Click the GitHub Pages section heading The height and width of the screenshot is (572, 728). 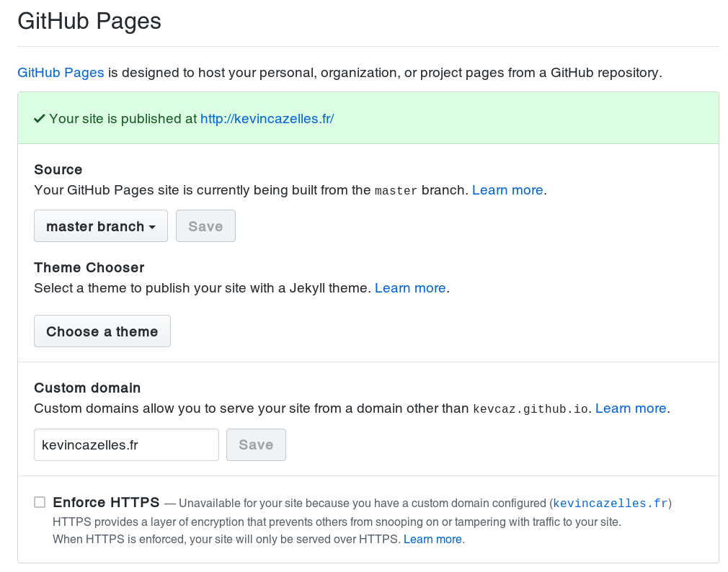point(89,21)
